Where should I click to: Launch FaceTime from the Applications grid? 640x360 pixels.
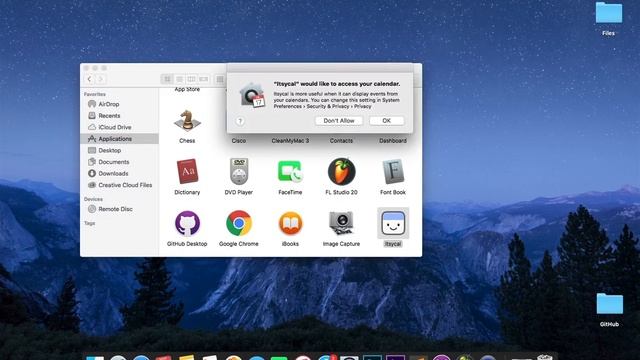coord(290,171)
